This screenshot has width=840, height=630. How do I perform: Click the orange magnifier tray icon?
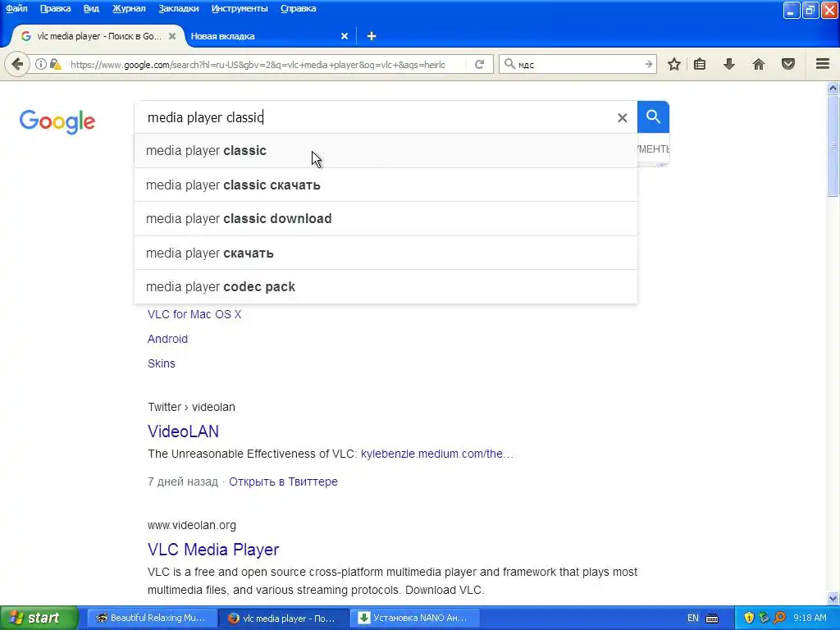[x=779, y=619]
